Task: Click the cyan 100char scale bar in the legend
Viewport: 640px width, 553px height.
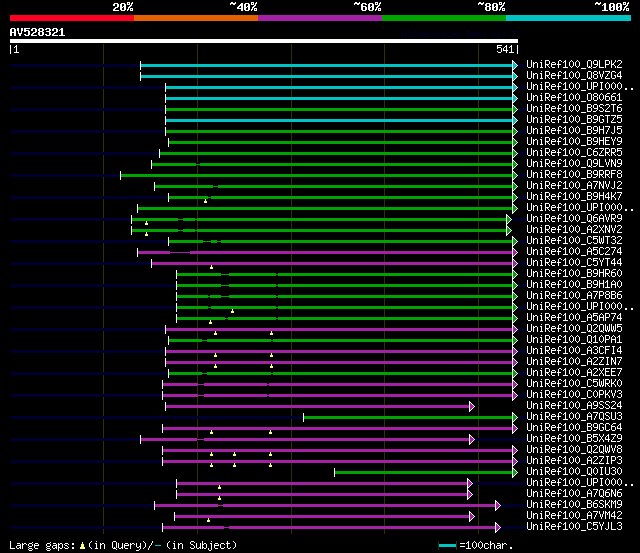Action: pos(447,545)
